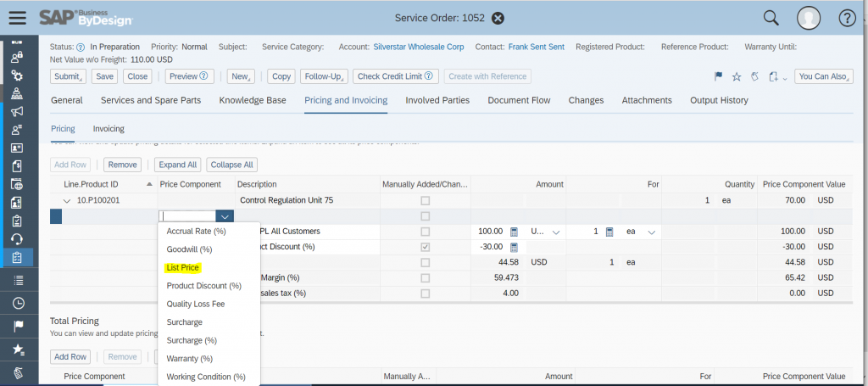Viewport: 868px width, 386px height.
Task: Click Add Row under Total Pricing
Action: click(70, 356)
